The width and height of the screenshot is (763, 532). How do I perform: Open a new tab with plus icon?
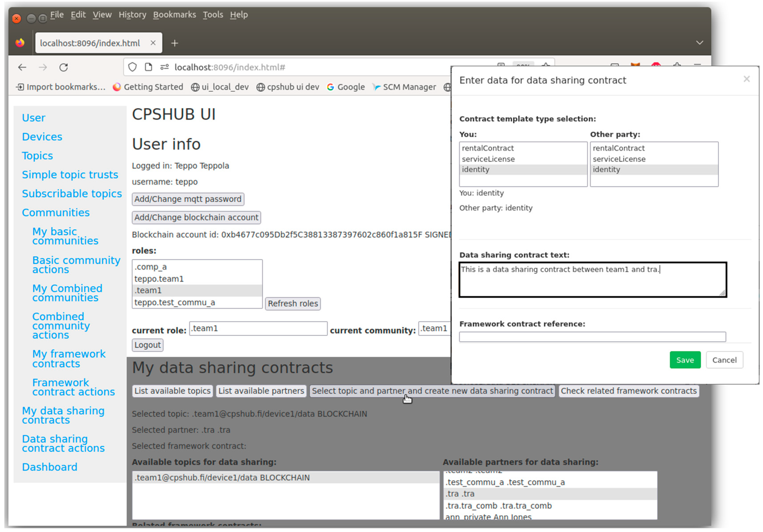[174, 43]
